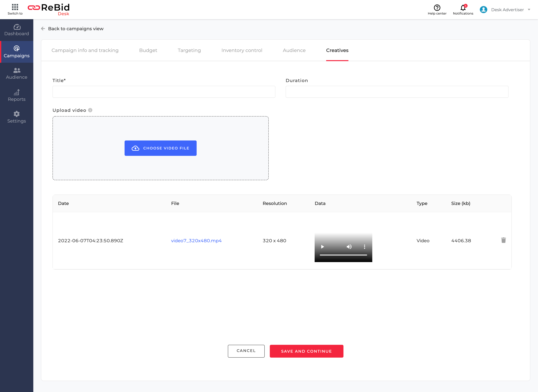Image resolution: width=538 pixels, height=392 pixels.
Task: Click the Size (kb) column header
Action: 461,203
